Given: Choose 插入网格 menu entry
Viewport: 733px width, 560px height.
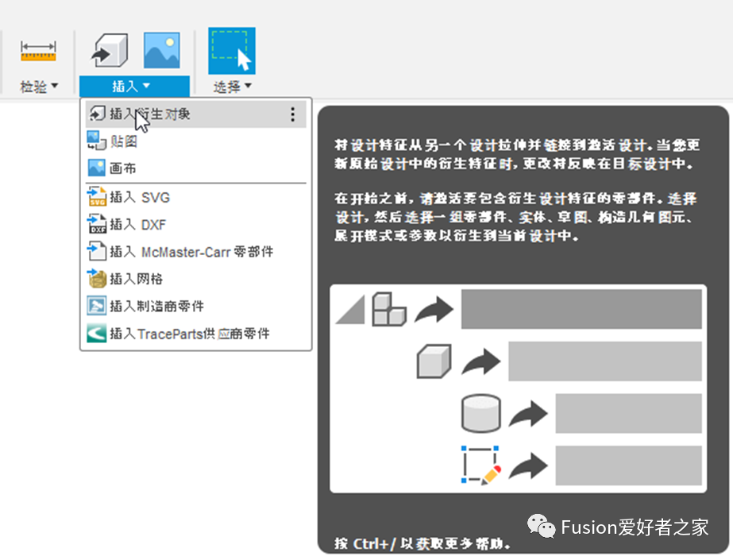Looking at the screenshot, I should [x=196, y=279].
